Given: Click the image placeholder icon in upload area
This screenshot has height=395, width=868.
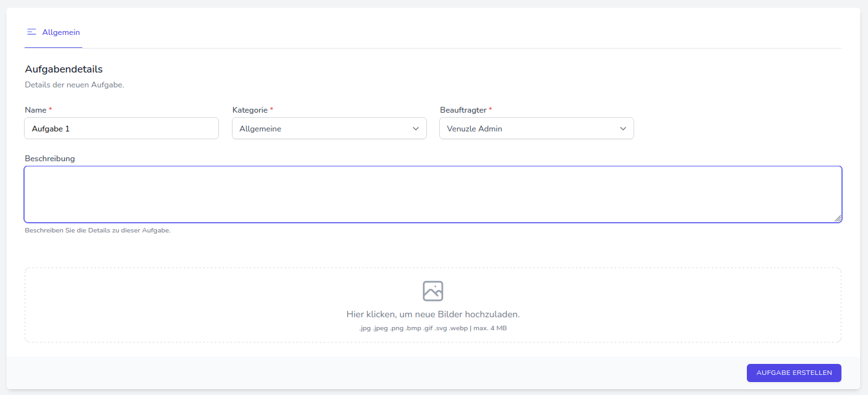Looking at the screenshot, I should click(x=433, y=291).
